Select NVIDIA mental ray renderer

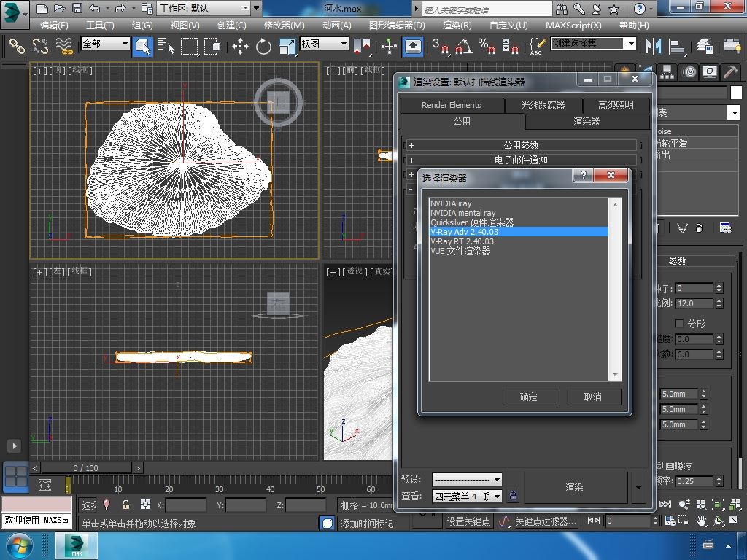coord(519,213)
